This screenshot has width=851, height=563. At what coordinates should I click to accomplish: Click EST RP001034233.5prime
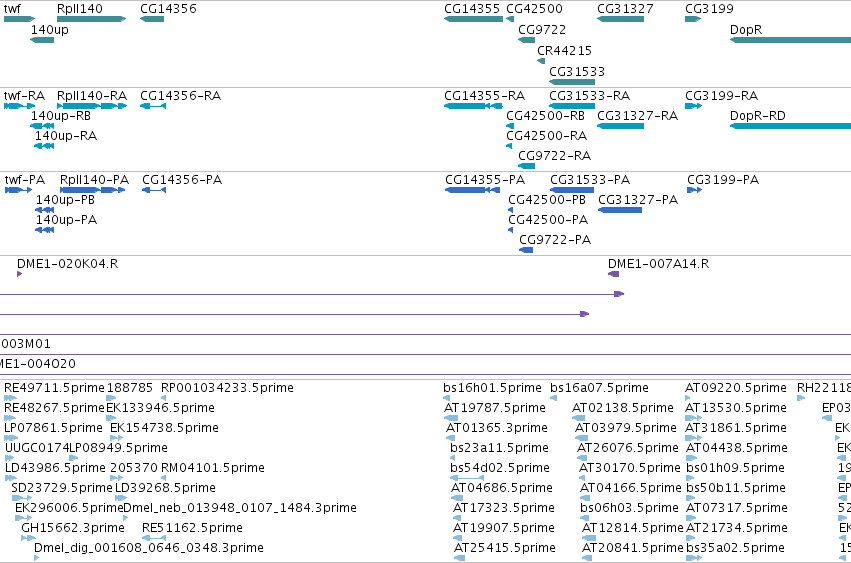coord(227,388)
